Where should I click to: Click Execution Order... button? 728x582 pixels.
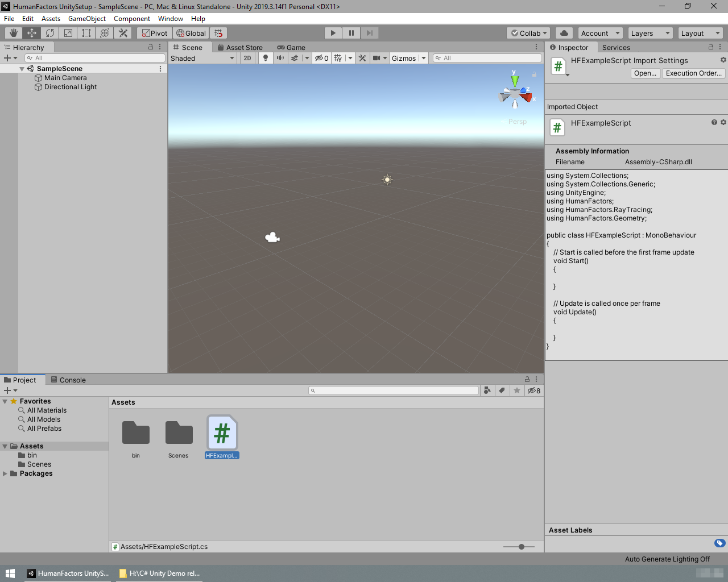point(694,73)
